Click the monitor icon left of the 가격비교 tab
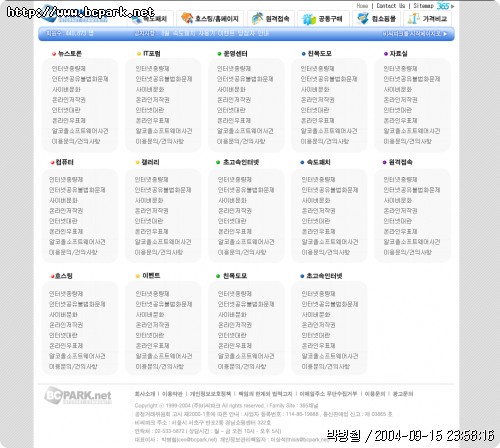 tap(362, 18)
